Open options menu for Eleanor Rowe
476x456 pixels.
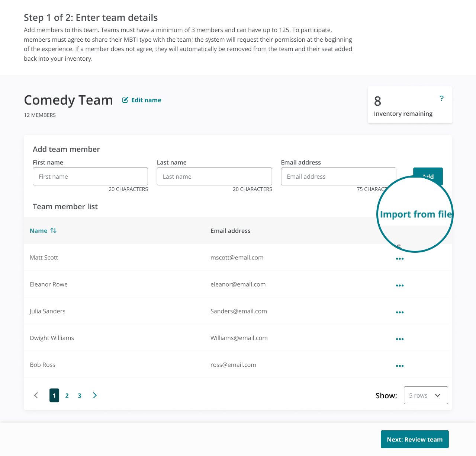pyautogui.click(x=400, y=286)
